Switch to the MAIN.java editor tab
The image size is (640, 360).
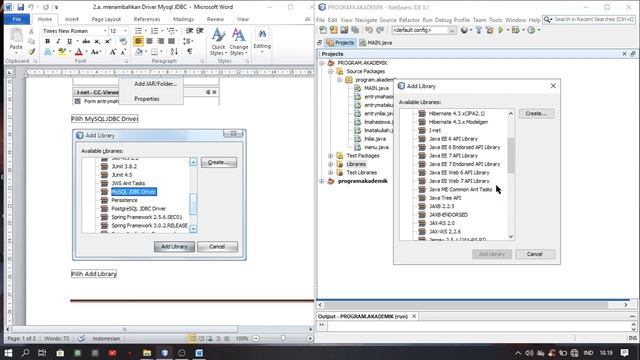coord(376,43)
